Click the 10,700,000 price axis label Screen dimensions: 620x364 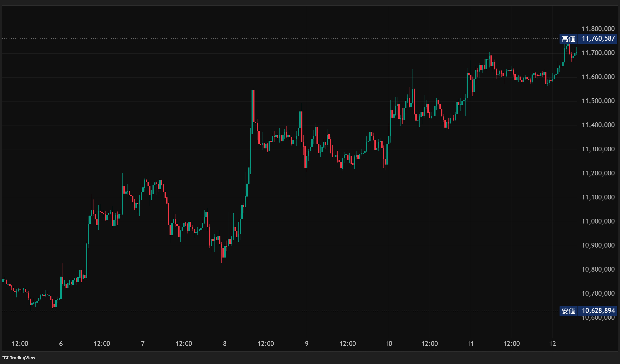click(598, 293)
